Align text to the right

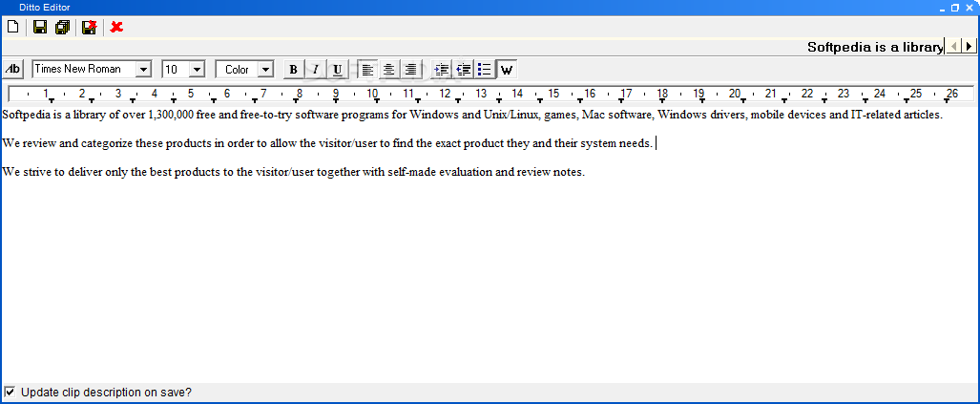pos(410,70)
